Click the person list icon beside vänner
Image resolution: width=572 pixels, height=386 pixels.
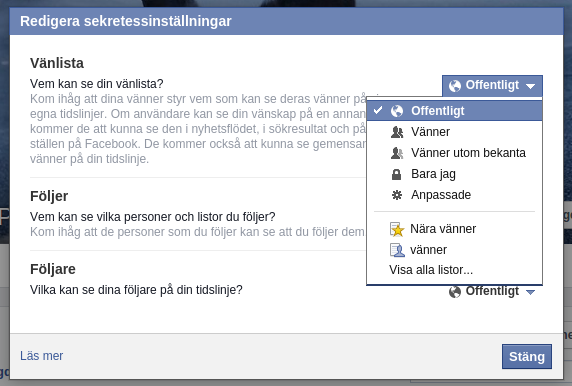[397, 250]
